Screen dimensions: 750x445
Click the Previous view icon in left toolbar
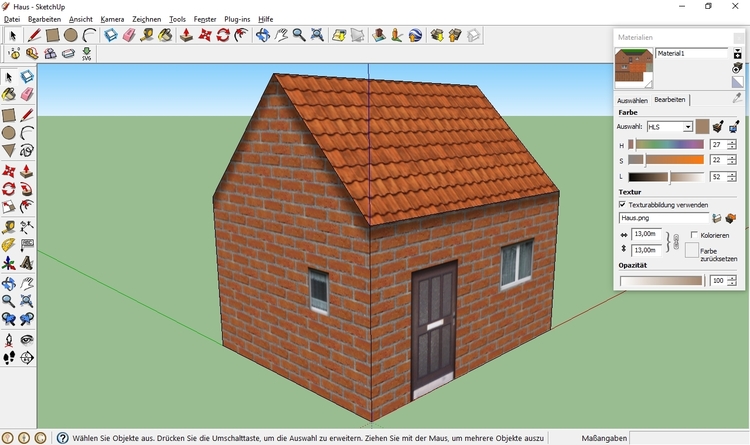pyautogui.click(x=9, y=319)
